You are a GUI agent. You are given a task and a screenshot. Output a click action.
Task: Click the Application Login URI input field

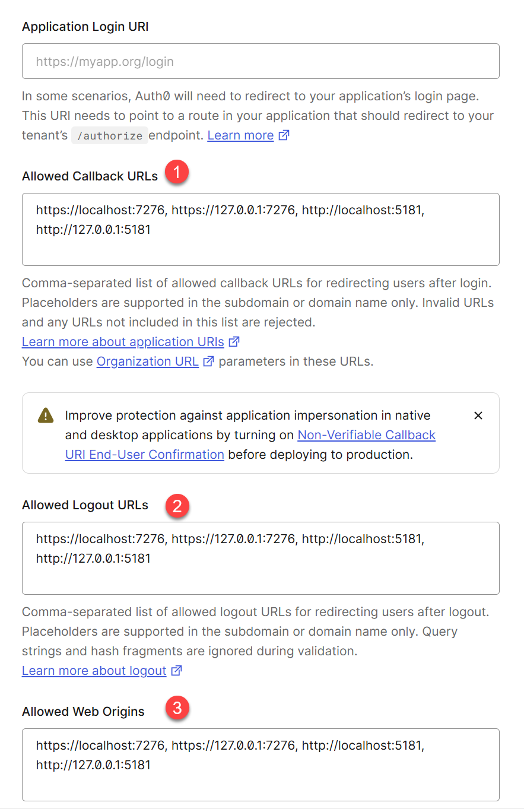[x=260, y=61]
